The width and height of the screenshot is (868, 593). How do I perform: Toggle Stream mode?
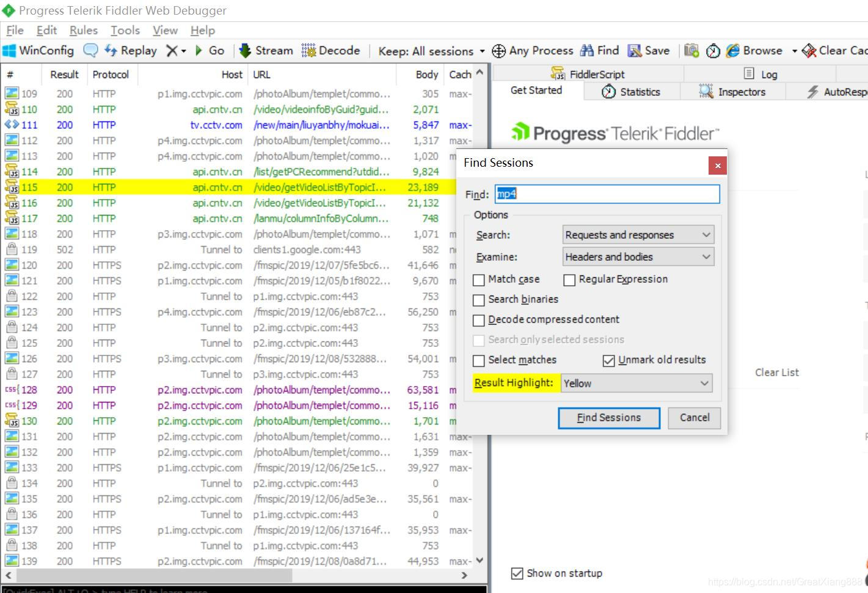point(266,51)
